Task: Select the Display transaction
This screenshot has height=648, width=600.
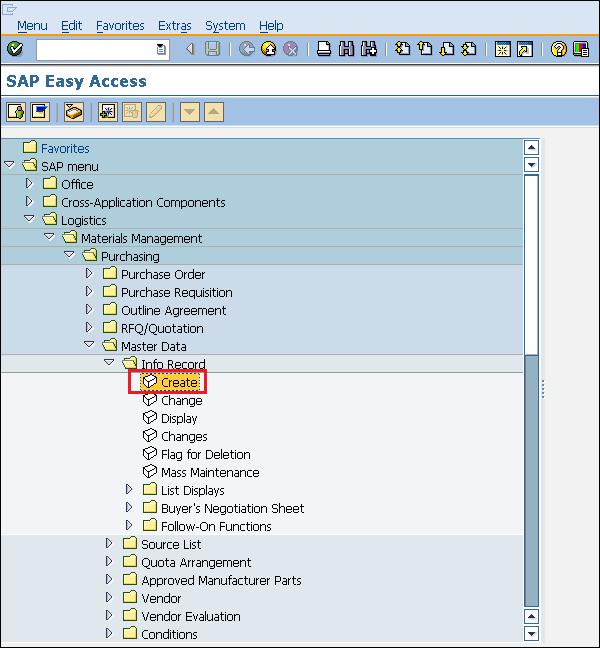Action: point(179,419)
